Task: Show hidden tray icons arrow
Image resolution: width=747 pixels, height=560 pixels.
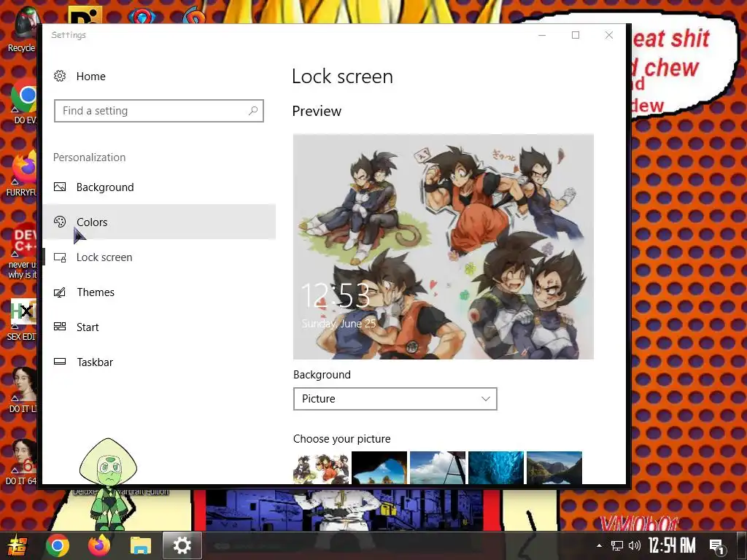Action: [600, 545]
